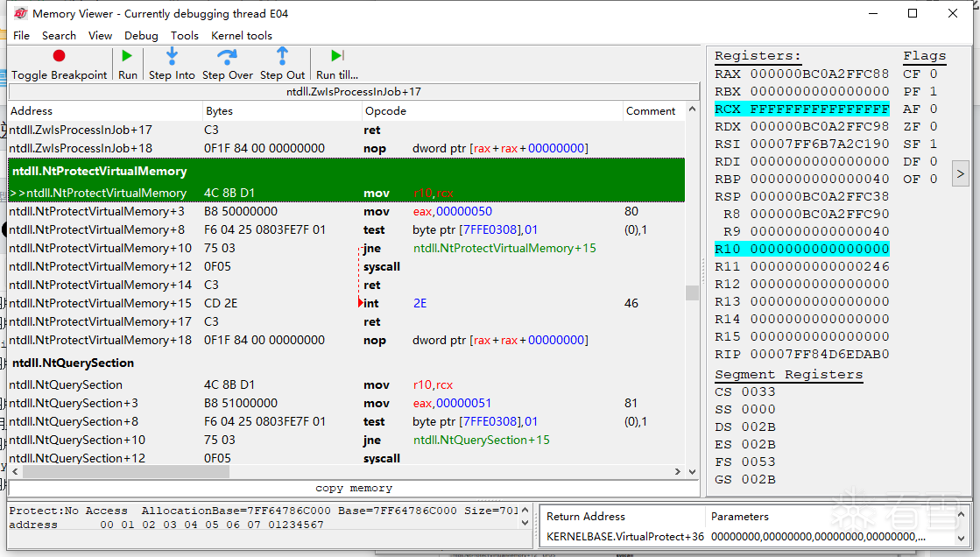Click the Comment column header
This screenshot has height=557, width=980.
pyautogui.click(x=653, y=110)
